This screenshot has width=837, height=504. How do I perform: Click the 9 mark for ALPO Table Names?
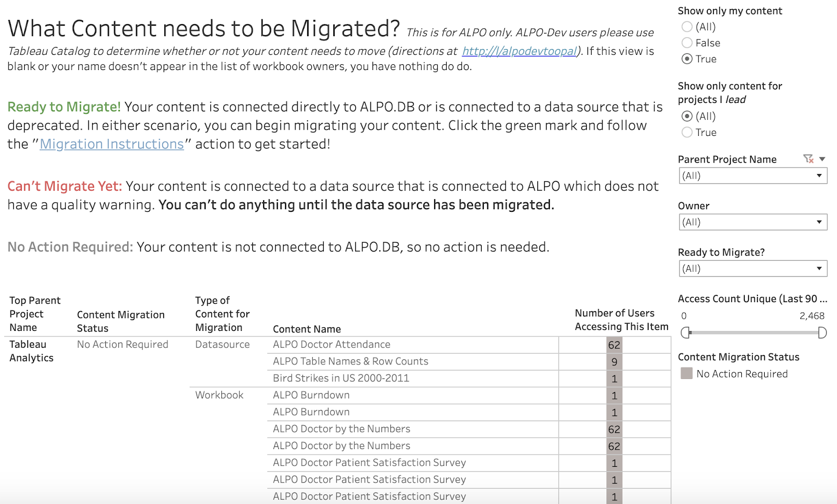[x=614, y=362]
